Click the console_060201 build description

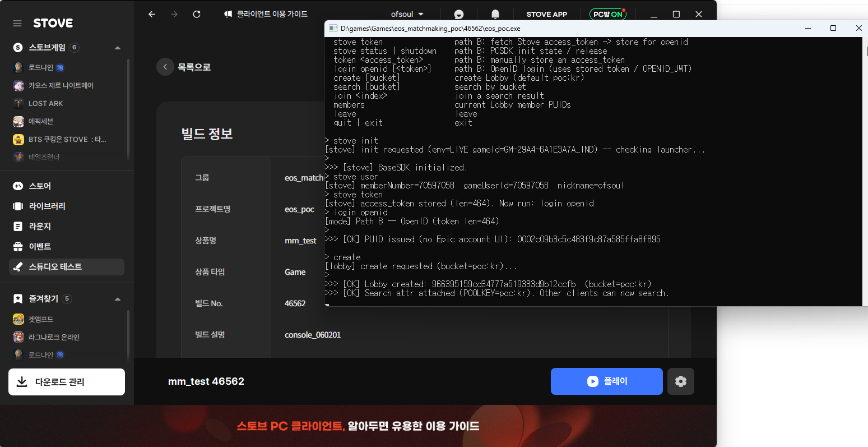[313, 335]
